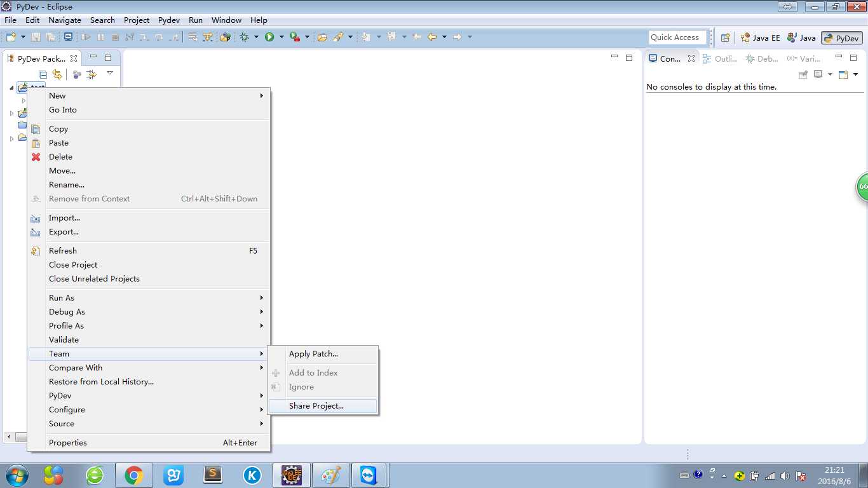The image size is (868, 488).
Task: Choose Refresh from the context menu
Action: coord(149,251)
